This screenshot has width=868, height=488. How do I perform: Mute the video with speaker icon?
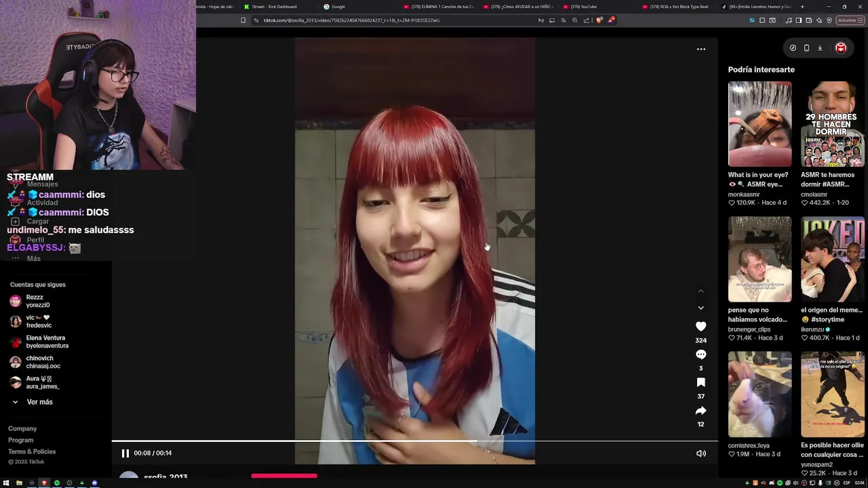click(701, 453)
